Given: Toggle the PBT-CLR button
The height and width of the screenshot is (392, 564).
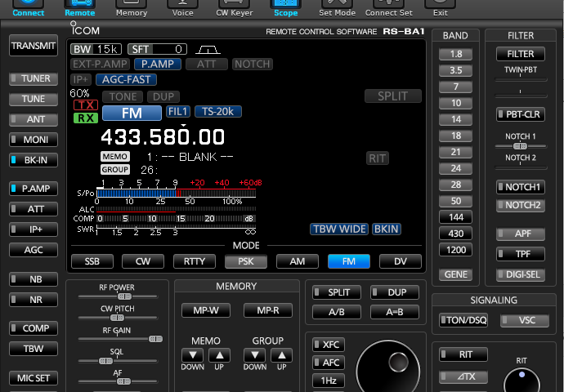Looking at the screenshot, I should click(521, 114).
